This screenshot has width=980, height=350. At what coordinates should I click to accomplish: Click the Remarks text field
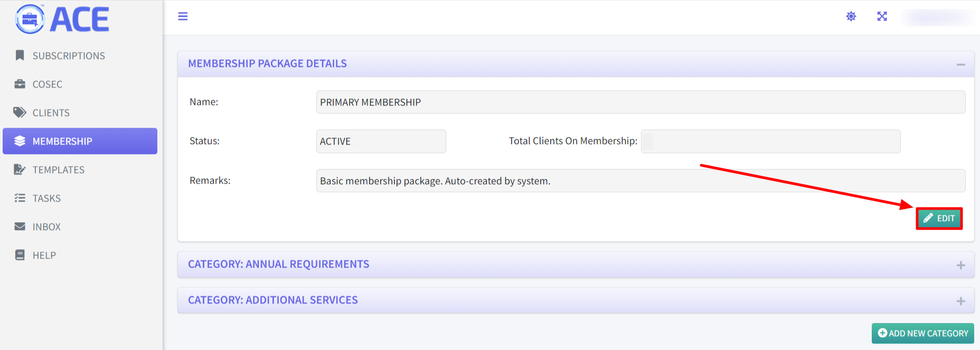click(x=640, y=181)
